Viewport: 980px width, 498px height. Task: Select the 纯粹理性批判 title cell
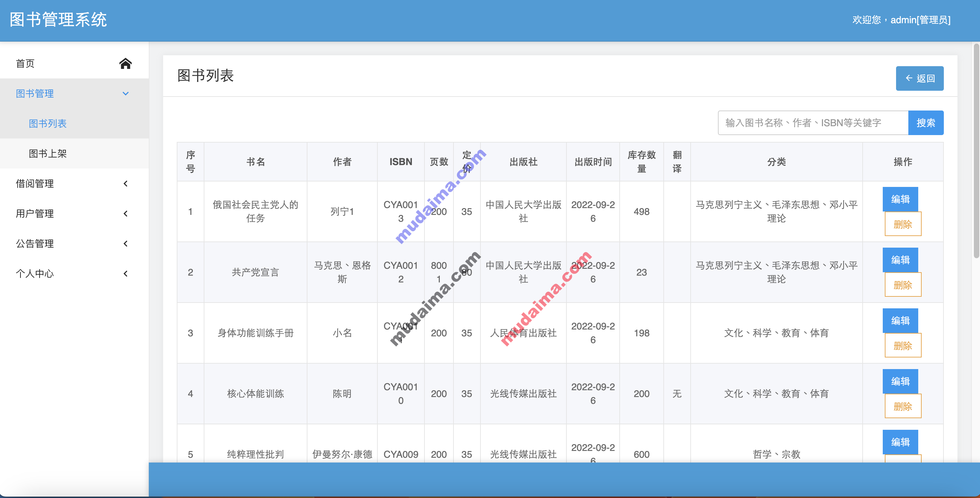[255, 454]
